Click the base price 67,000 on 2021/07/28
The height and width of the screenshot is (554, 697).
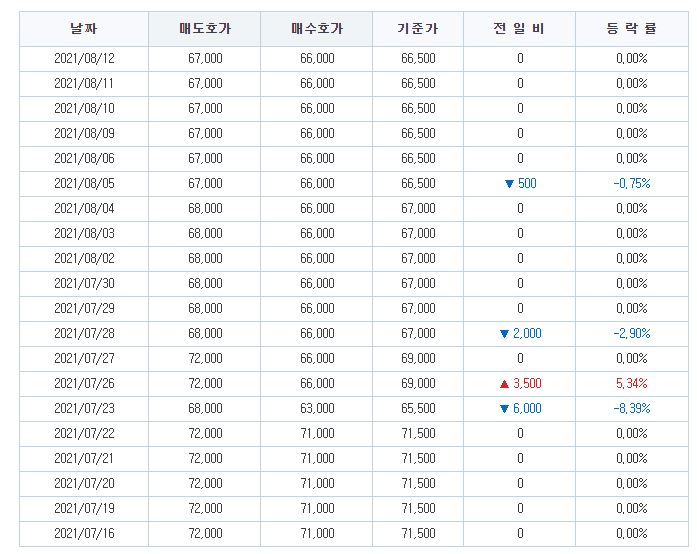418,333
